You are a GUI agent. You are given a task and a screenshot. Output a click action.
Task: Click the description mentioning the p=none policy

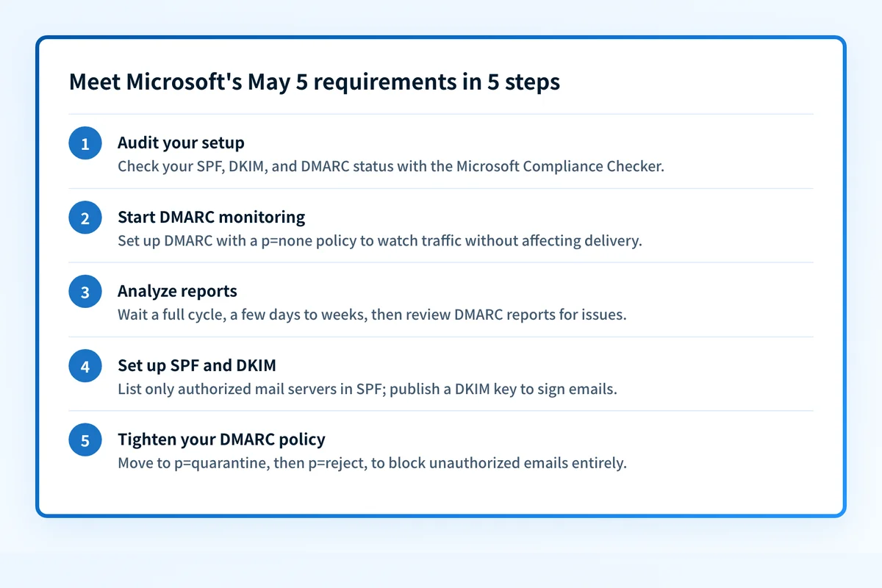[x=380, y=240]
